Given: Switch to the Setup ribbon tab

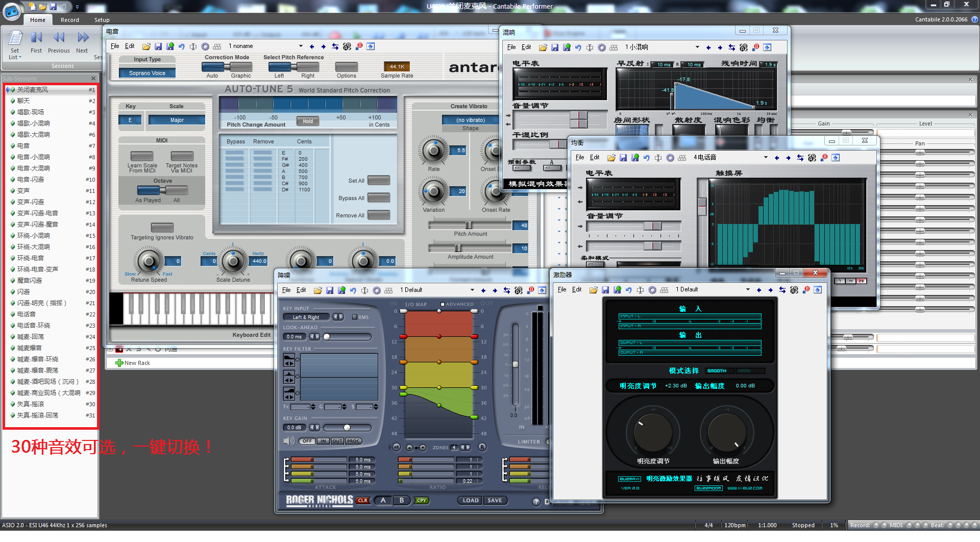Looking at the screenshot, I should click(102, 20).
